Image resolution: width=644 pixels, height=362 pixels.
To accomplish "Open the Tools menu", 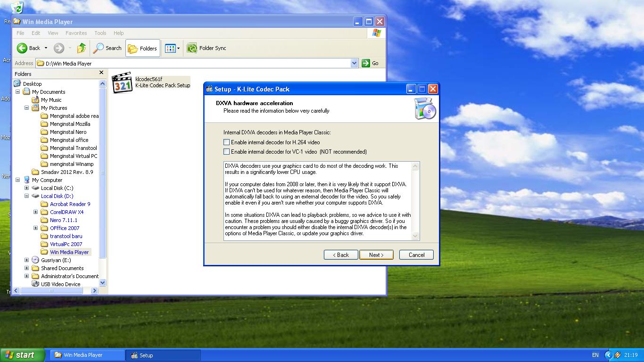I will click(100, 33).
